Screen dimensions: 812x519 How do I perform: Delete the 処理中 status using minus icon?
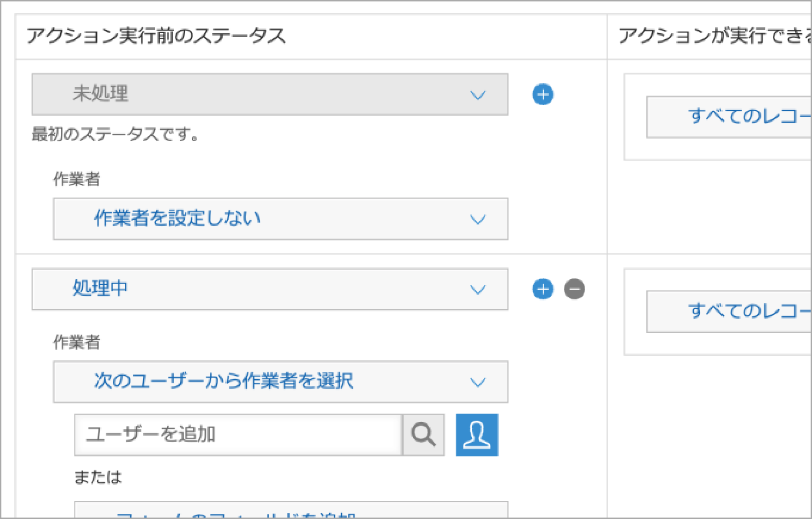574,289
